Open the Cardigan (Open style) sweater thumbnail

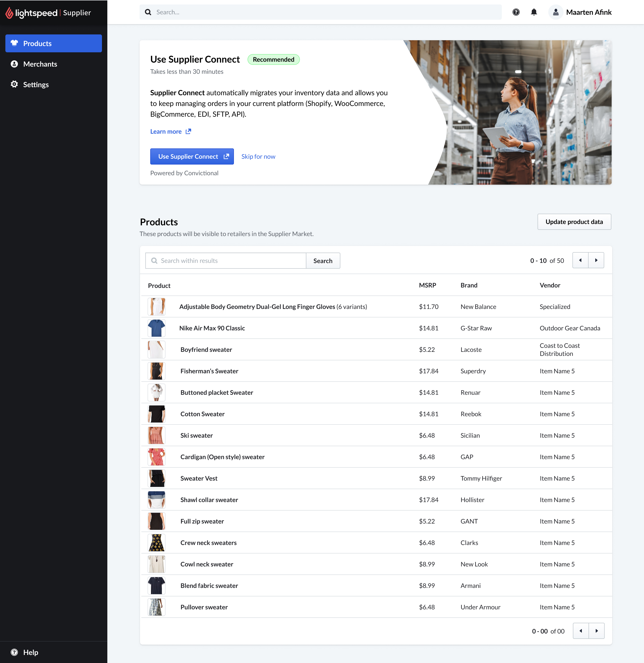[x=156, y=457]
